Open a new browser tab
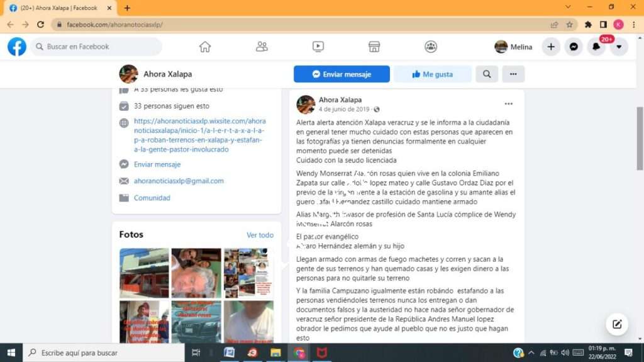The width and height of the screenshot is (644, 362). point(127,8)
